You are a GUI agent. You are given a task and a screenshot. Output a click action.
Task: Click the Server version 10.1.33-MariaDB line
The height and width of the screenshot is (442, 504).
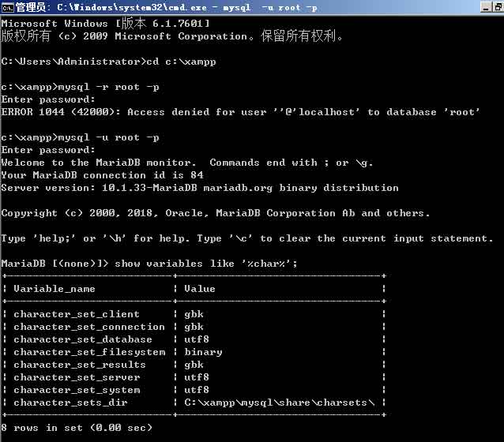pos(199,188)
